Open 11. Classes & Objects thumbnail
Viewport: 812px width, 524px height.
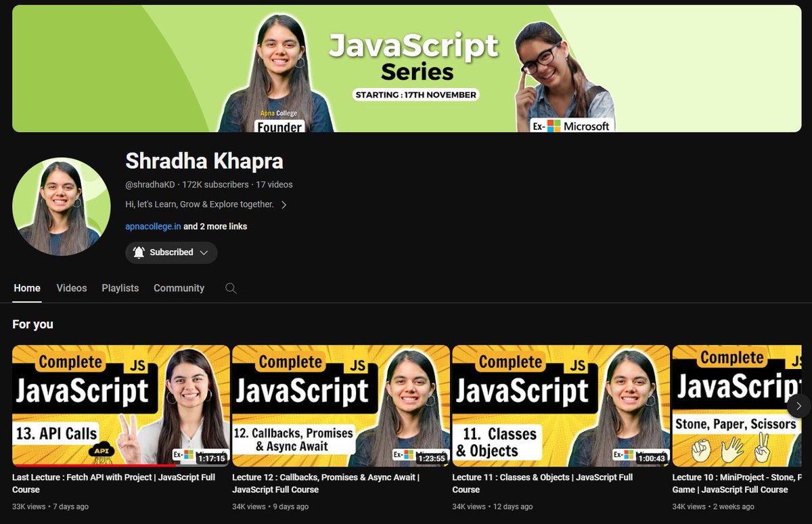click(561, 406)
